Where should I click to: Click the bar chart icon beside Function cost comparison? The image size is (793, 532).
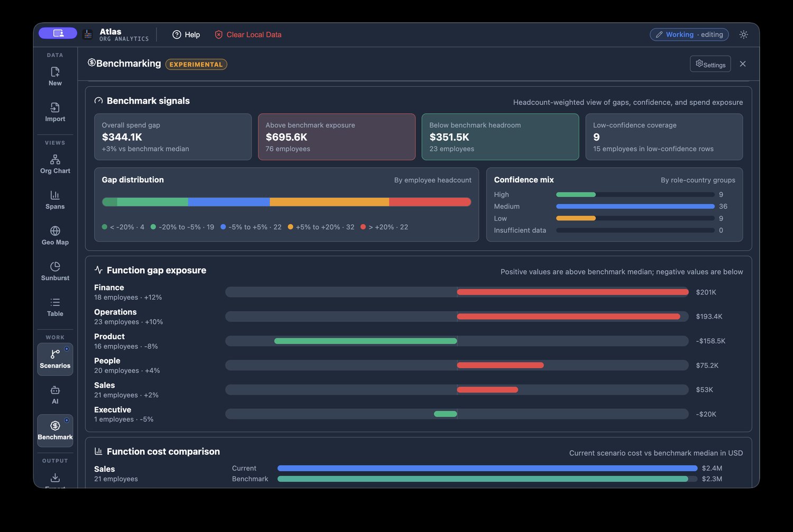[x=98, y=451]
